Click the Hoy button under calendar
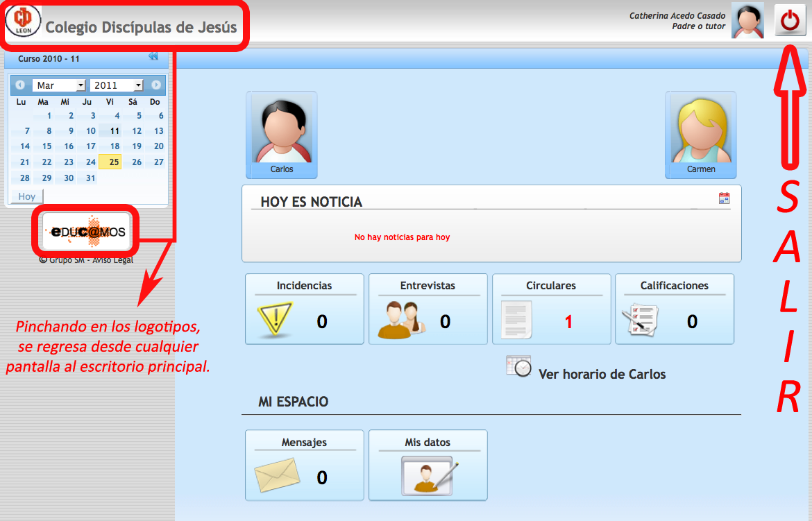 click(x=27, y=196)
